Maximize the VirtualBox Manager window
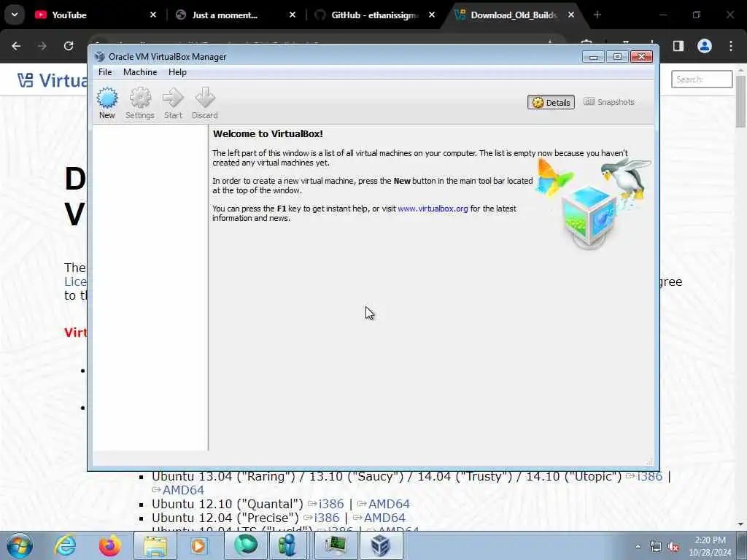Image resolution: width=747 pixels, height=560 pixels. click(617, 57)
